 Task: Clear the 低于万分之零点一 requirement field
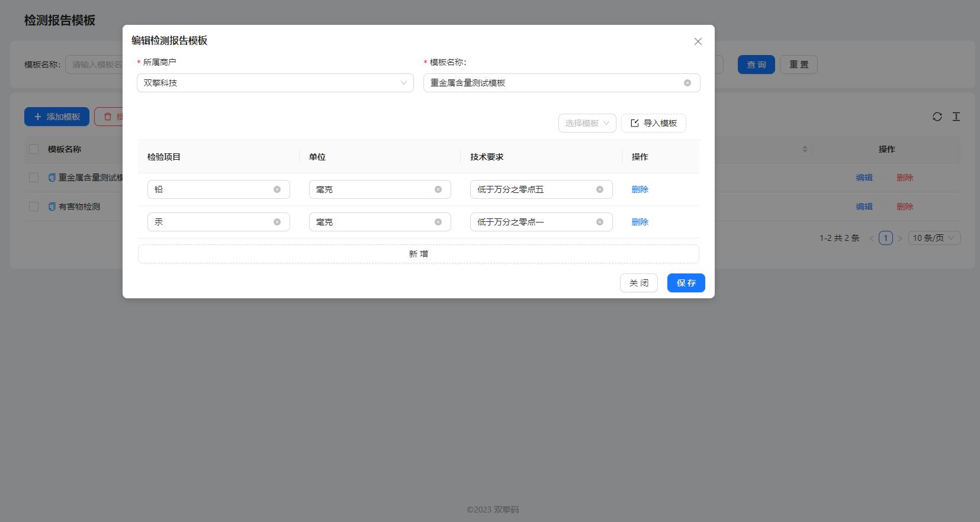pyautogui.click(x=600, y=222)
